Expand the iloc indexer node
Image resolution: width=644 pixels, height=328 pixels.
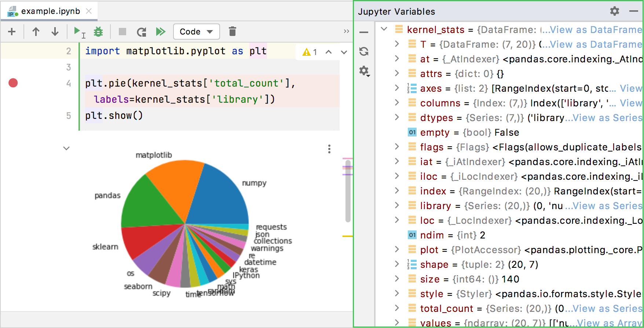[397, 176]
